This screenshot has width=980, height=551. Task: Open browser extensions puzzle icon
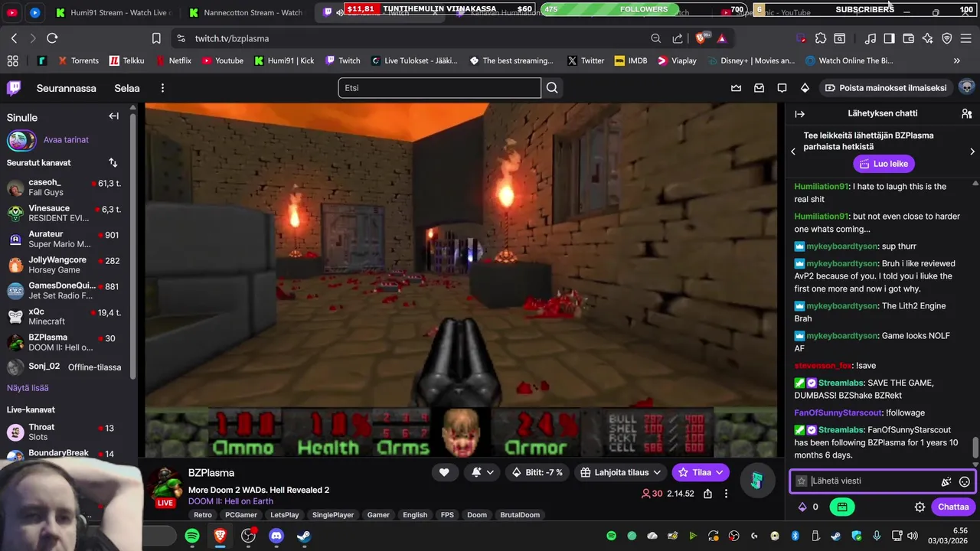(x=821, y=38)
